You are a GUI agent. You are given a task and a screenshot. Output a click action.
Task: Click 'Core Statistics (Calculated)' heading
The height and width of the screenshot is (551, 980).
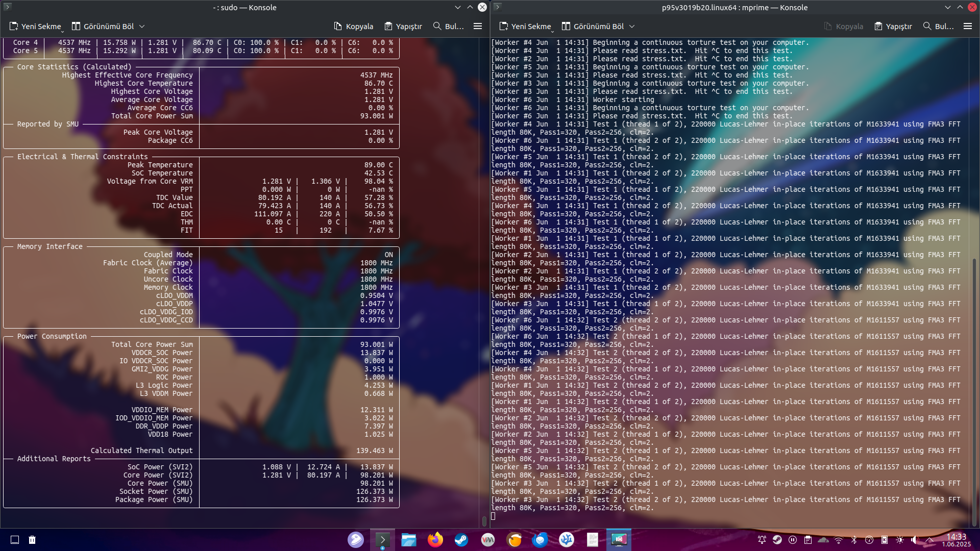click(75, 67)
